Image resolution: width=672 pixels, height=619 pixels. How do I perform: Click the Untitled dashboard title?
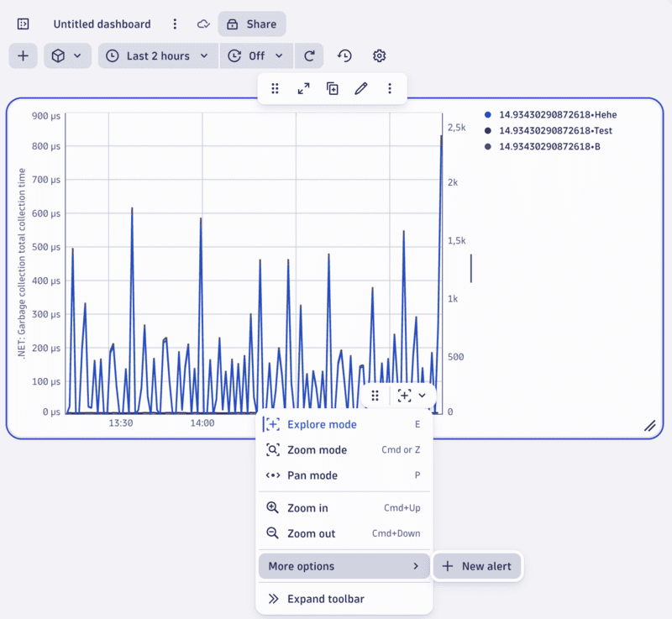(x=102, y=24)
